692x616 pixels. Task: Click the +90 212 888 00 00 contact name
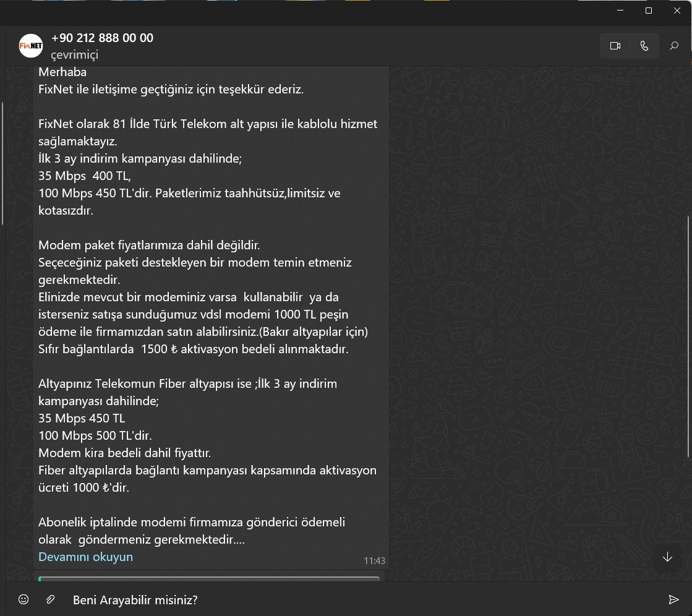coord(102,38)
